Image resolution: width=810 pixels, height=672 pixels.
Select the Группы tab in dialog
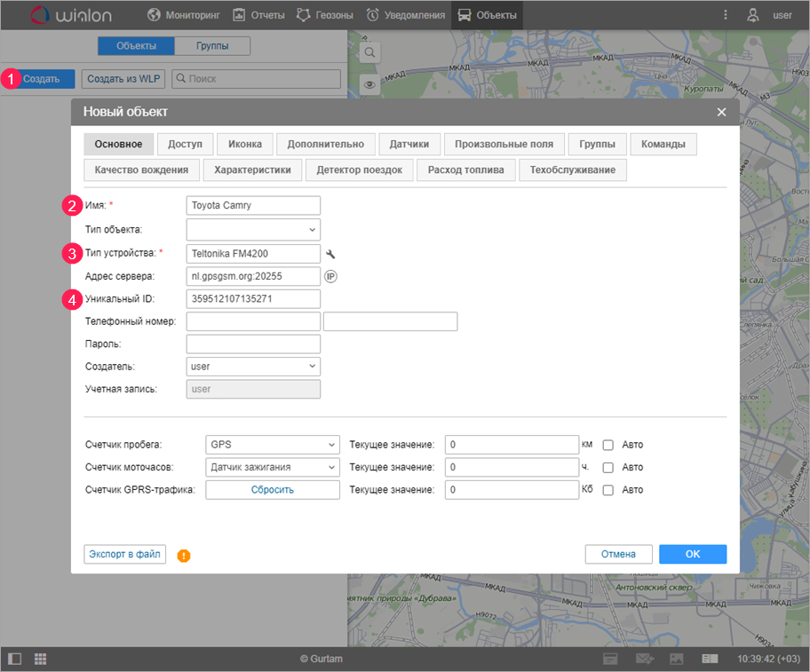[597, 144]
